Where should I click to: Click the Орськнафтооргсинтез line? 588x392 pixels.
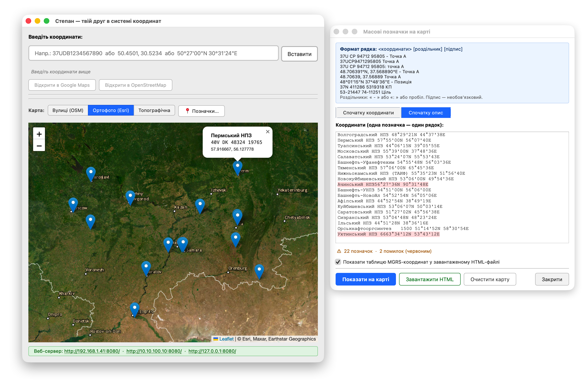click(403, 229)
